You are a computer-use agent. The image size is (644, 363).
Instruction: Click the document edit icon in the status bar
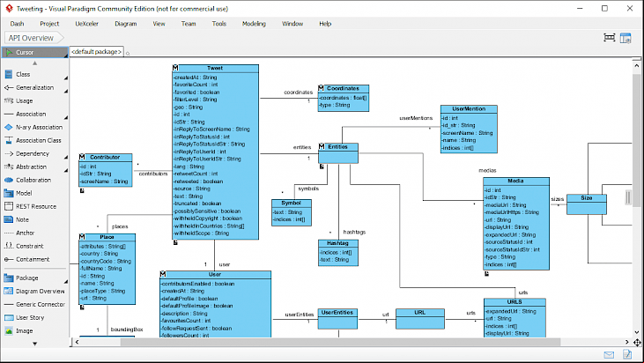(x=627, y=354)
